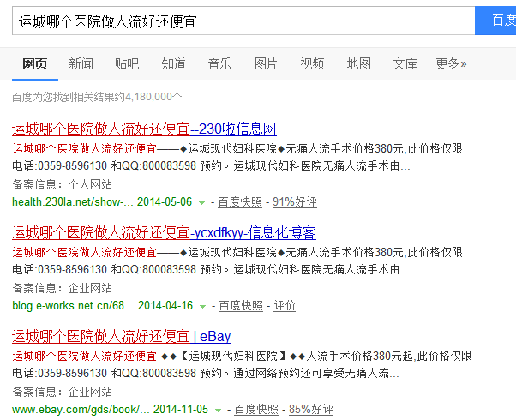
Task: Expand the arrow after date 2014-04-16
Action: point(202,306)
